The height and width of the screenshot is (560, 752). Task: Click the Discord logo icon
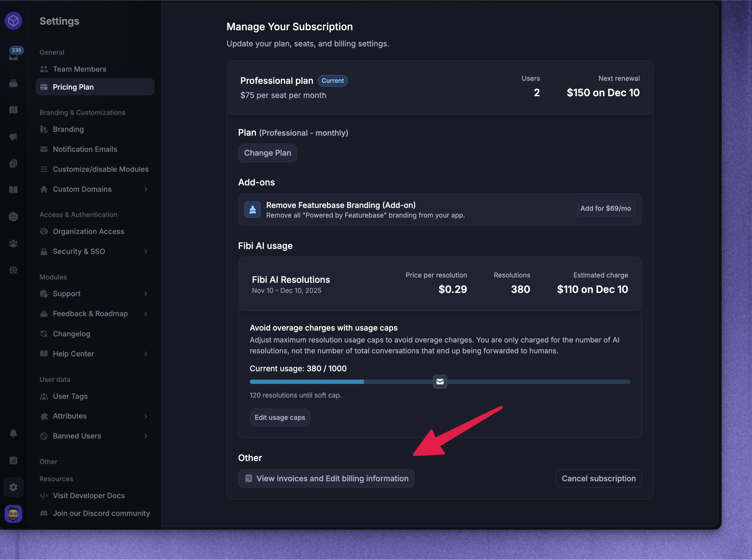tap(44, 513)
